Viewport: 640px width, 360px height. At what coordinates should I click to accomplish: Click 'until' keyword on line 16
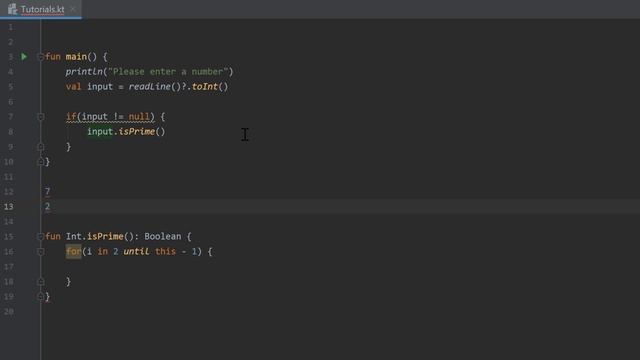(x=136, y=251)
